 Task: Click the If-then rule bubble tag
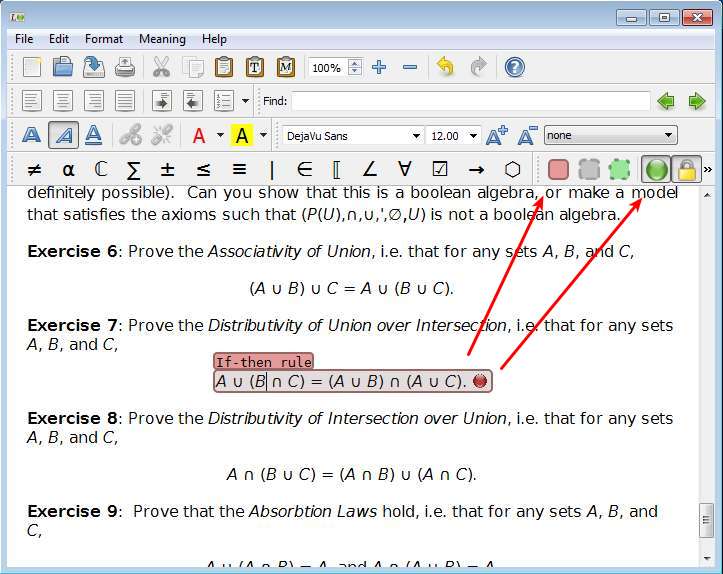click(x=264, y=361)
